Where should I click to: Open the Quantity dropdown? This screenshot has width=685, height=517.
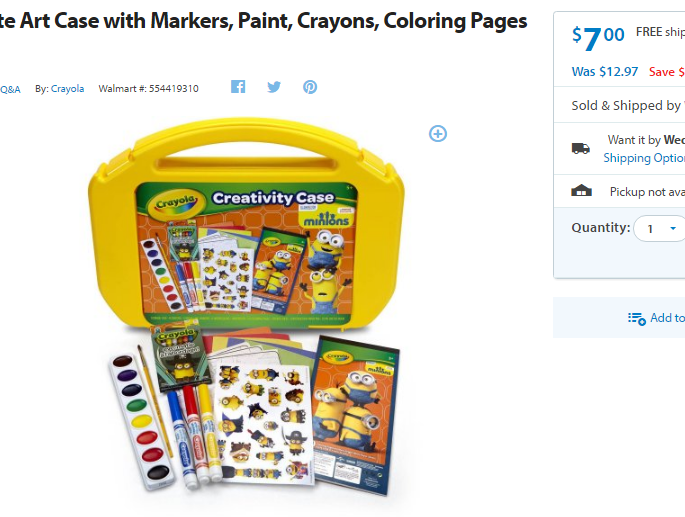pyautogui.click(x=659, y=228)
